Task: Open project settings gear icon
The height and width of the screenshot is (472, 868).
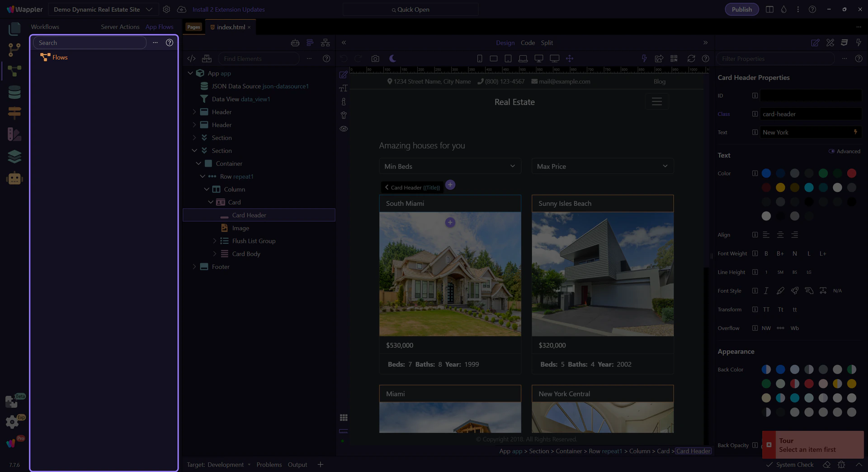Action: [x=166, y=10]
